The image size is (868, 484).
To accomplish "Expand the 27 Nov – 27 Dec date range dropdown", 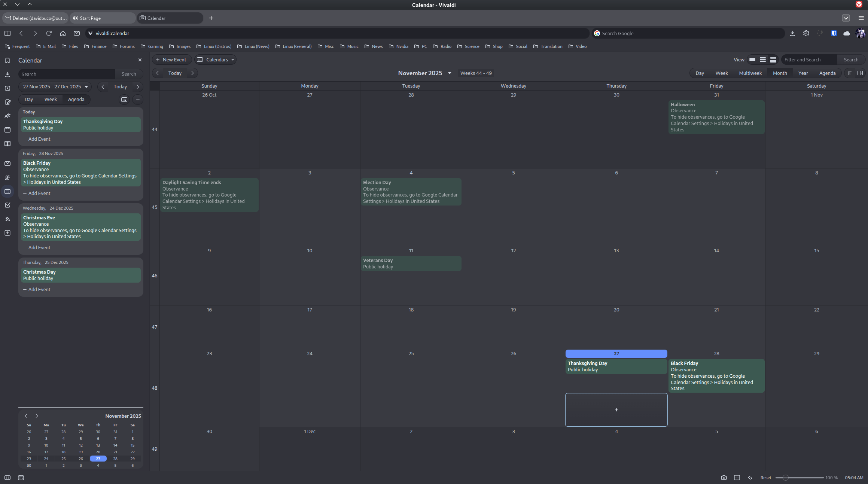I will pos(55,86).
